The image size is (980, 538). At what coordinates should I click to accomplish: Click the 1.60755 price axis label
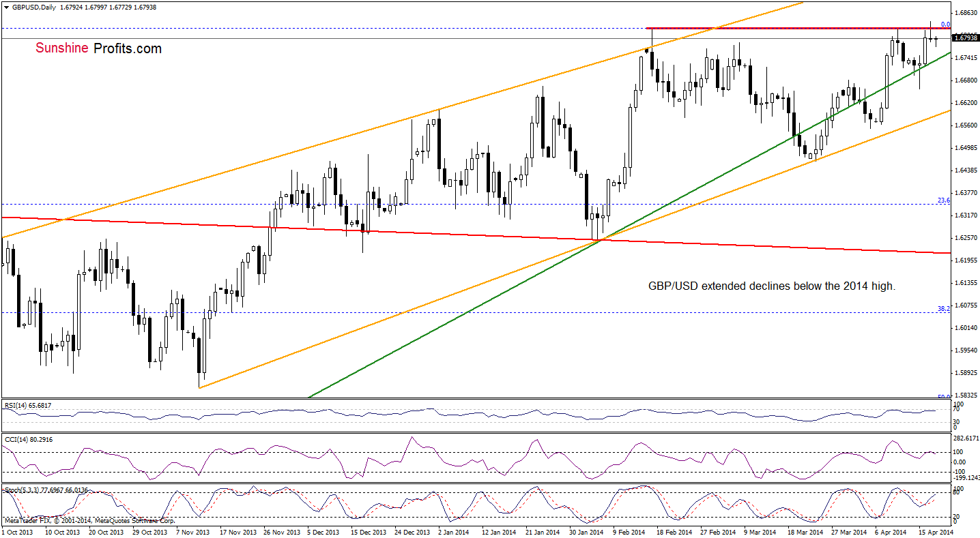pyautogui.click(x=966, y=305)
